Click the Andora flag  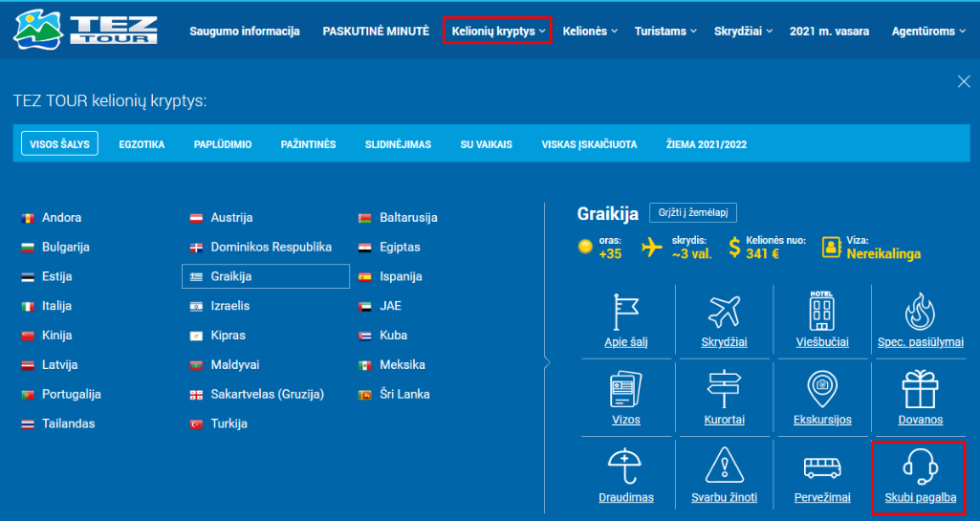28,218
